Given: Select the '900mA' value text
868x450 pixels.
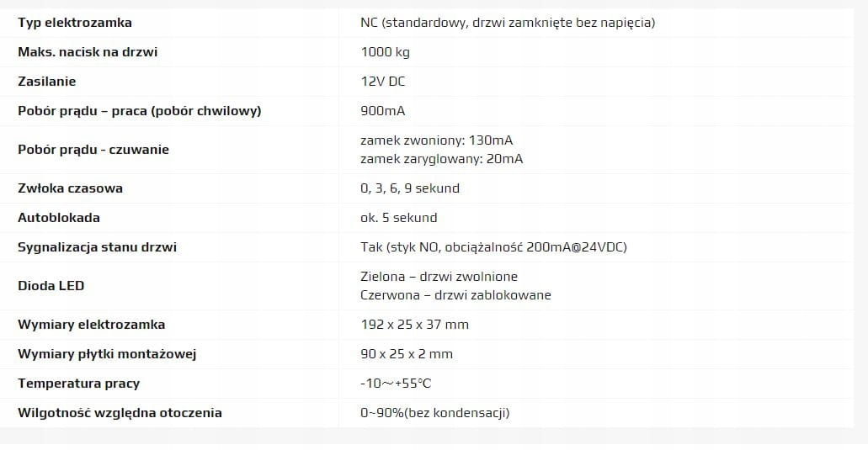Looking at the screenshot, I should tap(382, 111).
